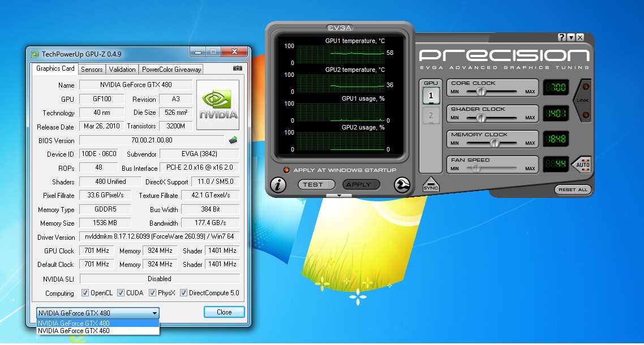Viewport: 644px width, 345px height.
Task: Click the Precision help question mark
Action: (562, 37)
